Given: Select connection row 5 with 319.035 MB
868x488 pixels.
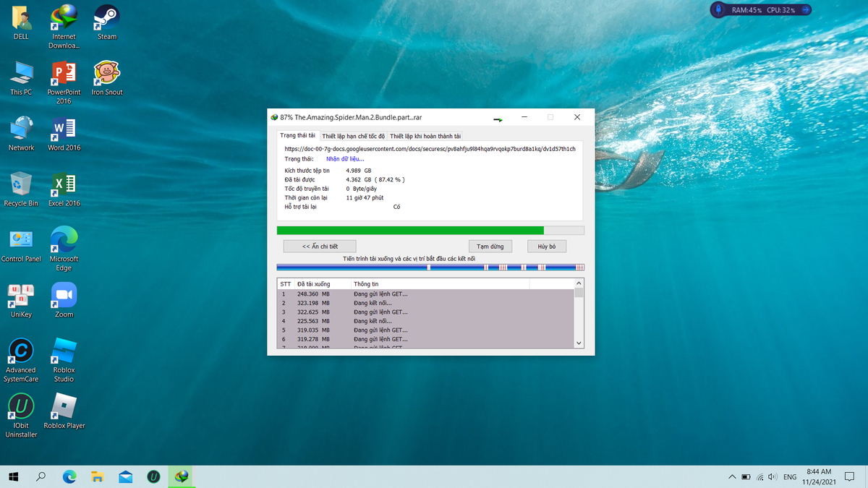Looking at the screenshot, I should tap(426, 330).
